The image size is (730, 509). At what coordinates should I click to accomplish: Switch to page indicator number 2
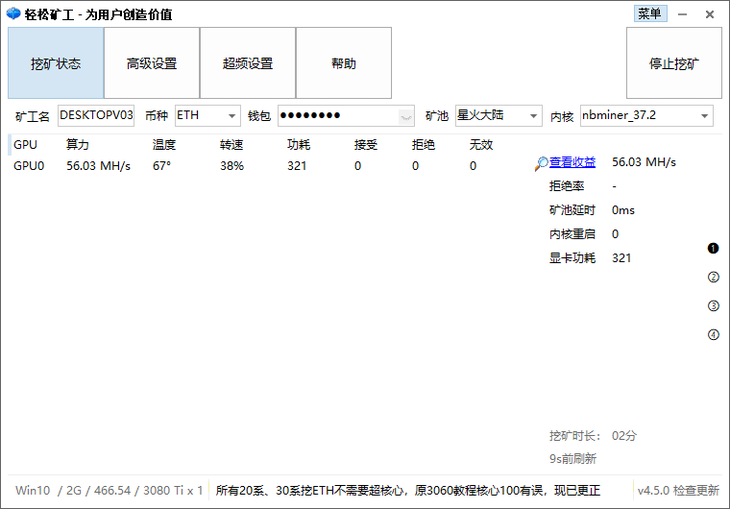pyautogui.click(x=713, y=277)
